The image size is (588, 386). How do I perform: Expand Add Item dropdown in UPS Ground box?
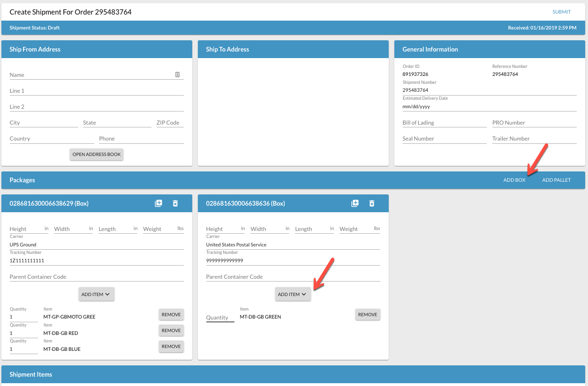(x=96, y=294)
